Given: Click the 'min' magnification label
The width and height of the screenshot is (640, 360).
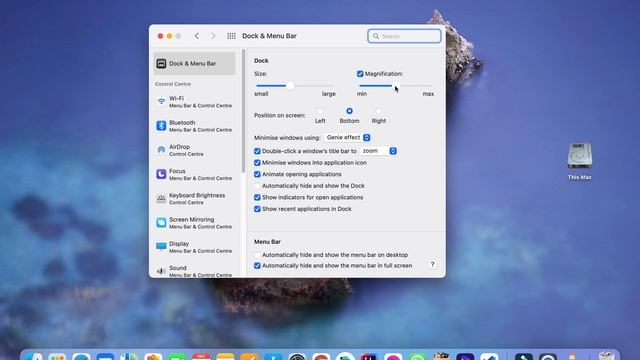Looking at the screenshot, I should [x=362, y=94].
